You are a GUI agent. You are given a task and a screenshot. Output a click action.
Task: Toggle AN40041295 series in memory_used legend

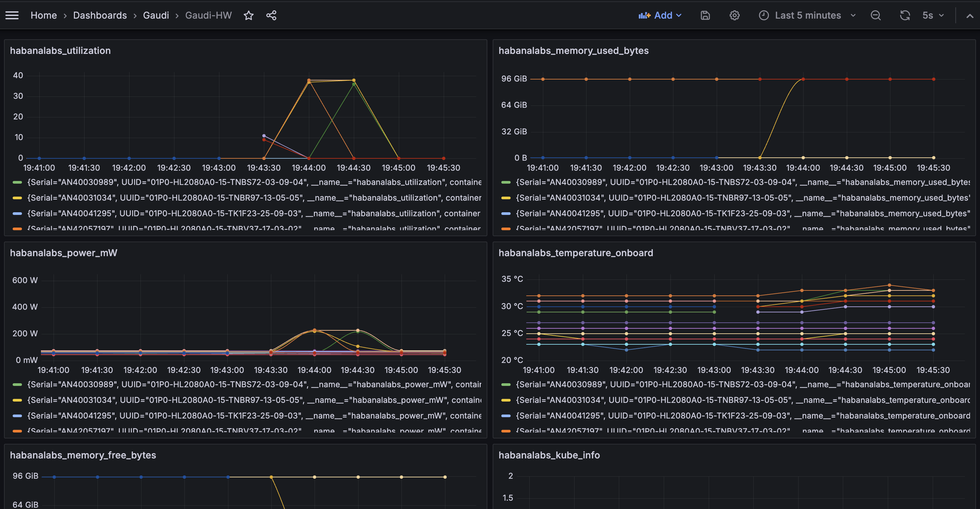coord(743,213)
